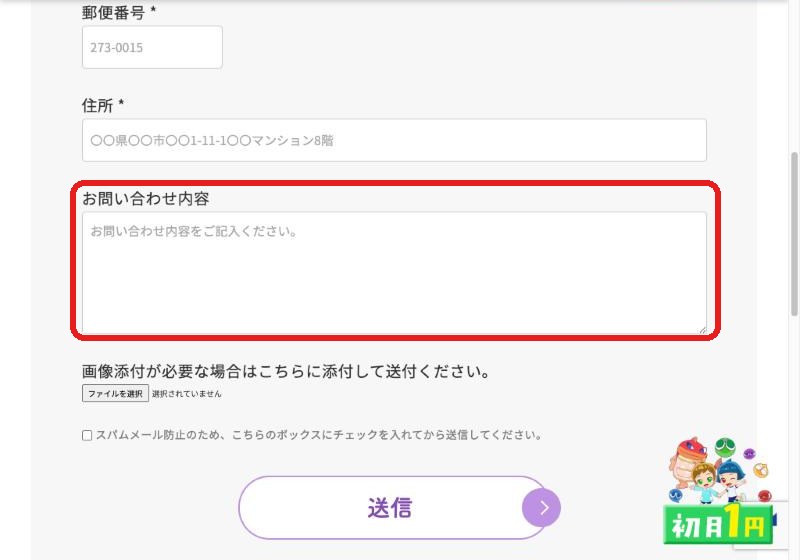Check the spam prevention checkbox
The width and height of the screenshot is (800, 560).
[x=87, y=435]
